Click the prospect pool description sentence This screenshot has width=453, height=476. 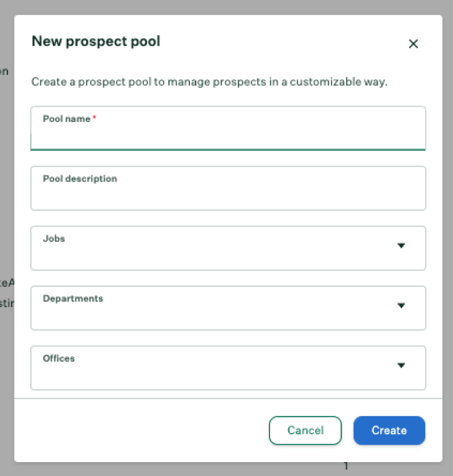pos(210,82)
